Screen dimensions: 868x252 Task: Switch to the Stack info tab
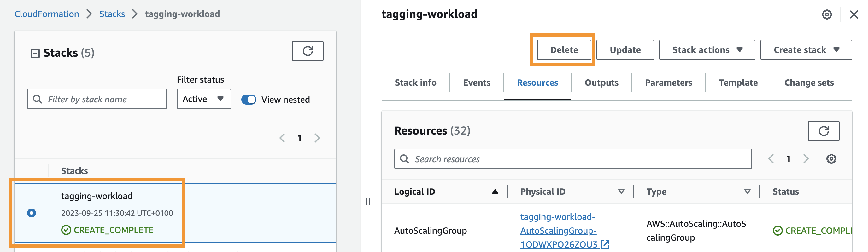click(x=415, y=83)
